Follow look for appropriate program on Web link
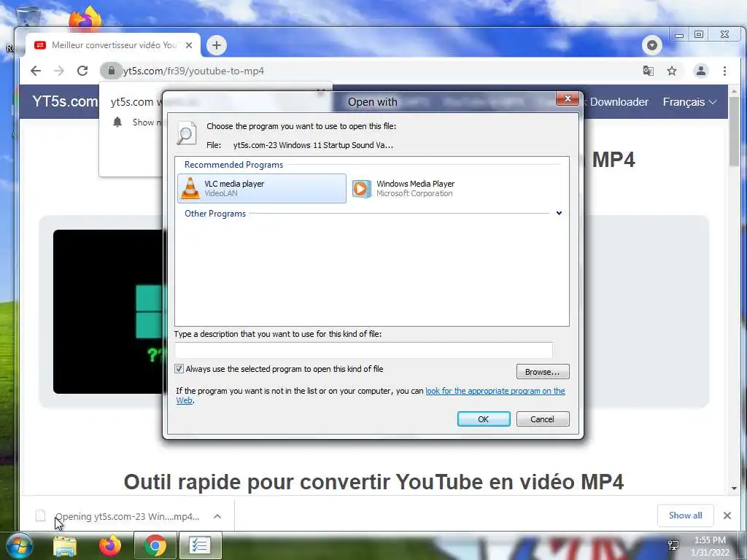The width and height of the screenshot is (747, 560). pyautogui.click(x=495, y=391)
